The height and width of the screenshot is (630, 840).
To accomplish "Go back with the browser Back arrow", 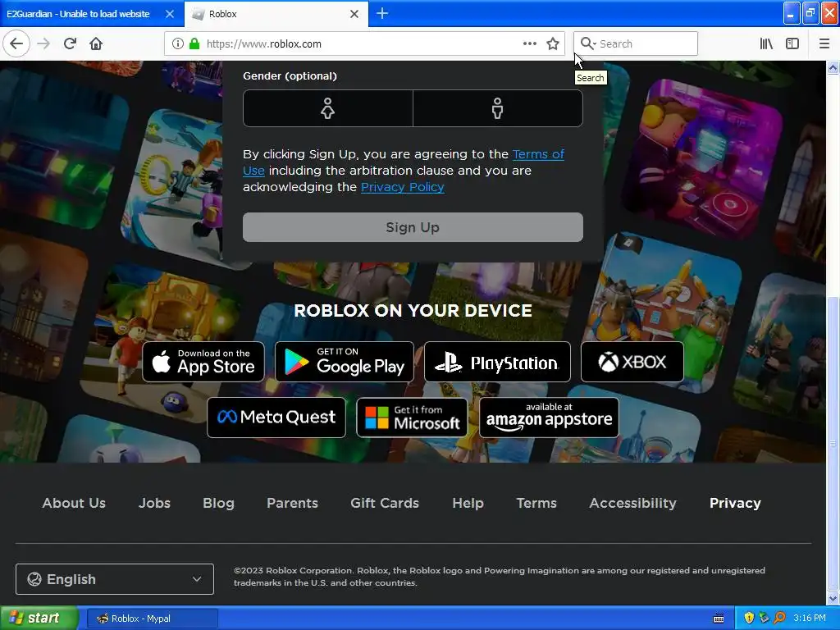I will [16, 43].
